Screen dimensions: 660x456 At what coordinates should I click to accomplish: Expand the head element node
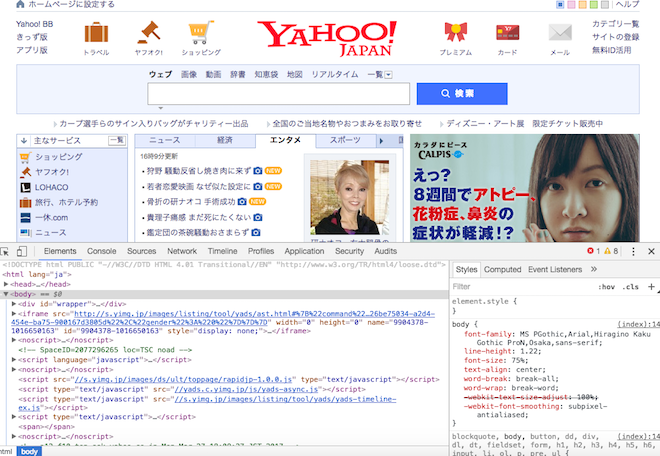pos(6,284)
